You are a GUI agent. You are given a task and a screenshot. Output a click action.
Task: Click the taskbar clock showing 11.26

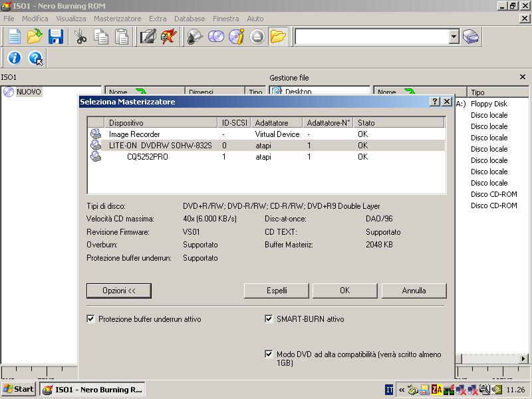click(x=516, y=390)
